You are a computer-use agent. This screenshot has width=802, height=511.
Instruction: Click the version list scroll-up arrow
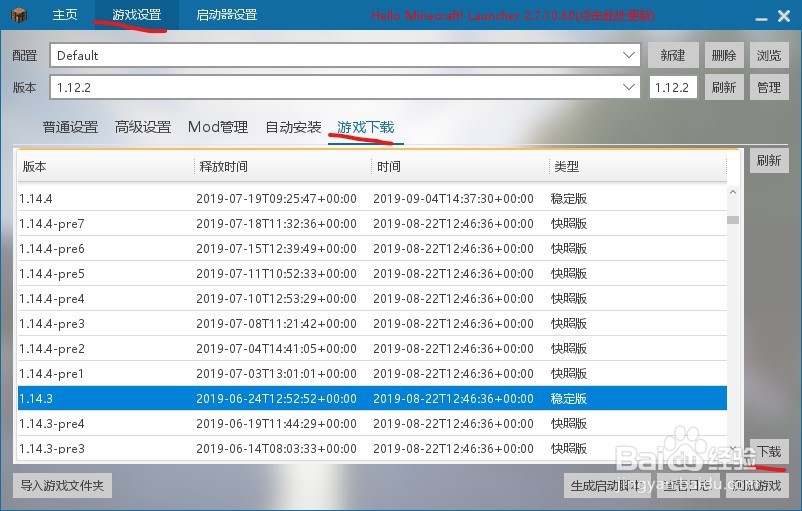tap(733, 192)
